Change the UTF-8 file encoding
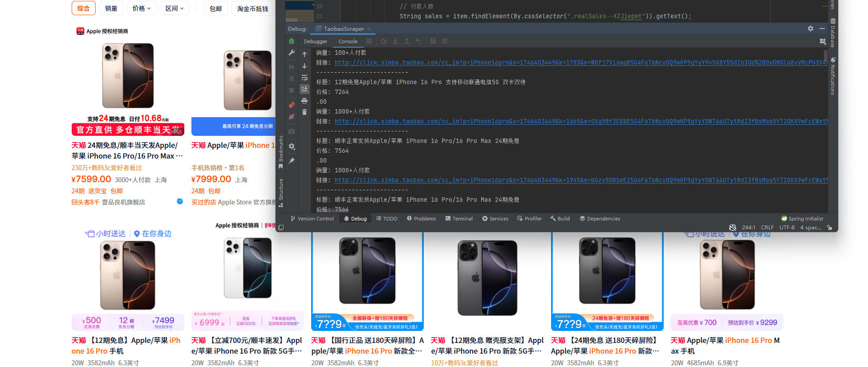This screenshot has width=868, height=367. pos(787,228)
